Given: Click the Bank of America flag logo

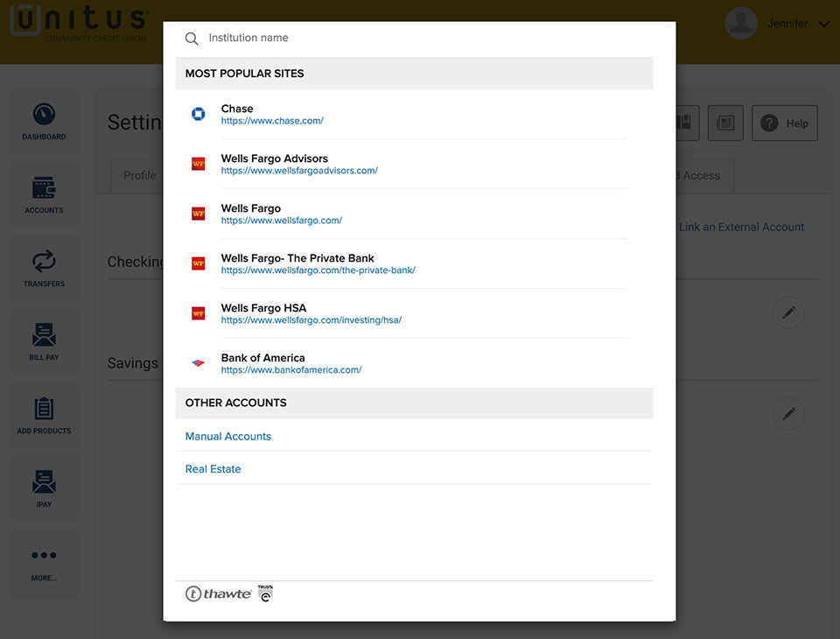Looking at the screenshot, I should [x=199, y=363].
